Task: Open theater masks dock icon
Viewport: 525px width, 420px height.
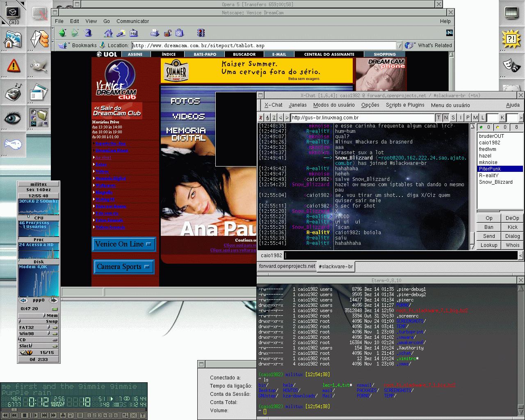Action: pyautogui.click(x=511, y=66)
